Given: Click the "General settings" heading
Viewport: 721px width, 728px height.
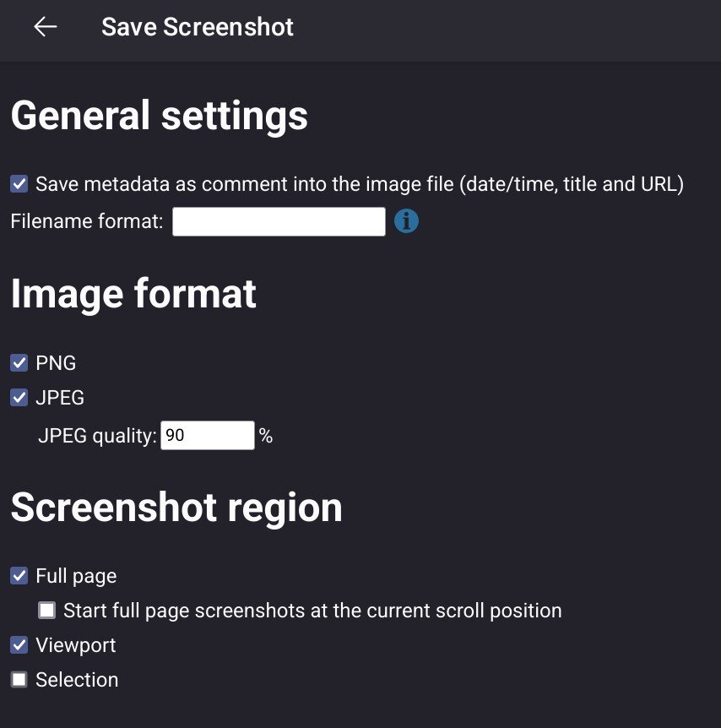Looking at the screenshot, I should 160,116.
